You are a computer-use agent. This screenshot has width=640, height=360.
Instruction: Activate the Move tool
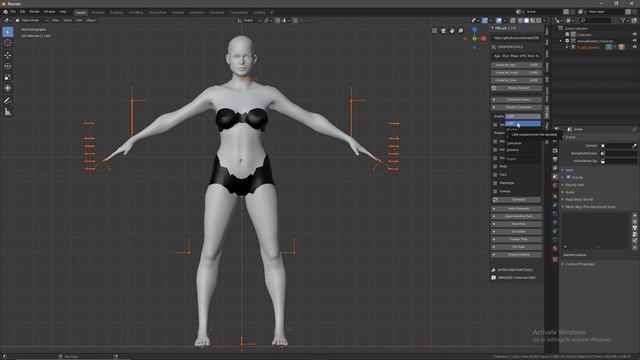point(7,55)
